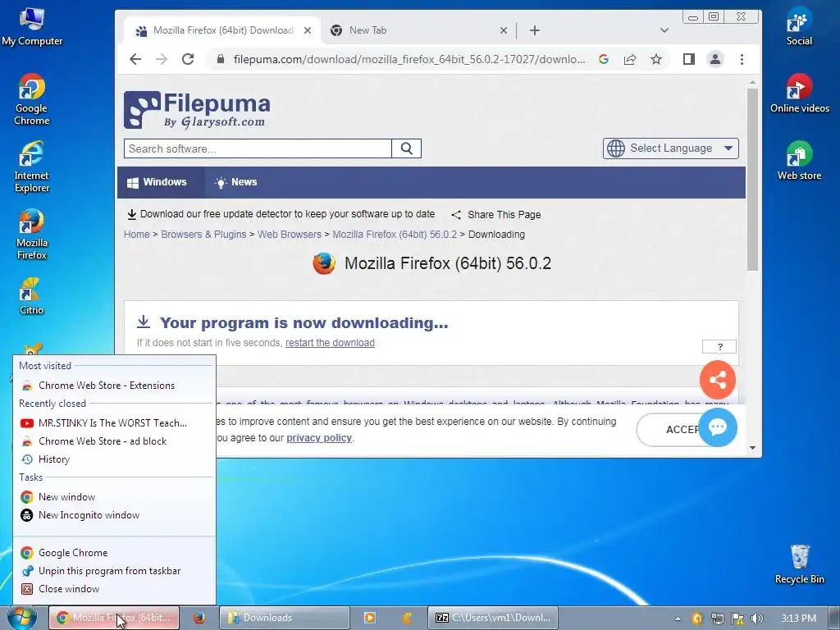Choose Close window in jump list
This screenshot has width=840, height=630.
[113, 589]
